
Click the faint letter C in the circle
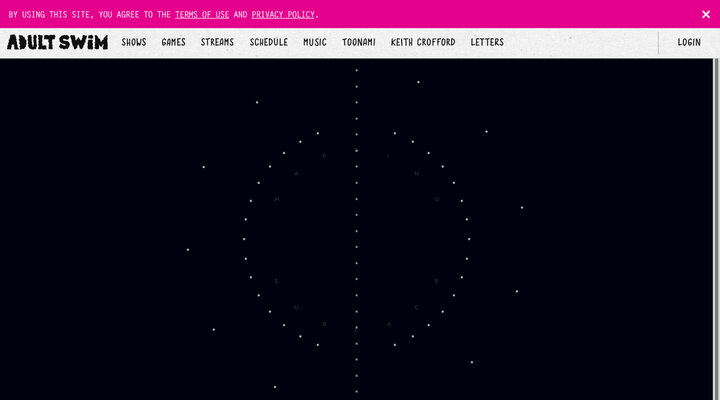click(417, 307)
